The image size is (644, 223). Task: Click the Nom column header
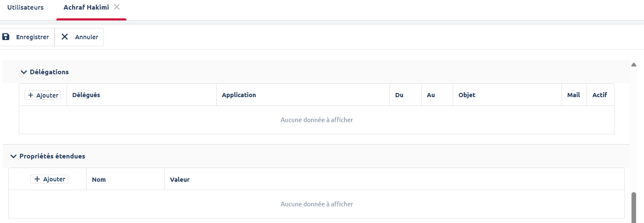pyautogui.click(x=99, y=180)
